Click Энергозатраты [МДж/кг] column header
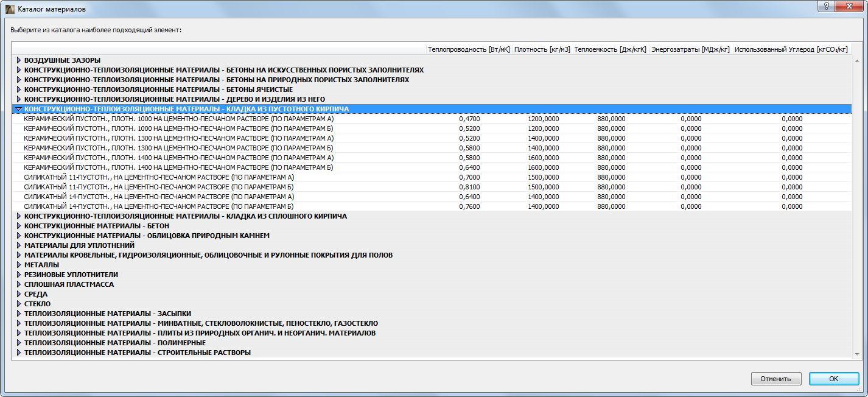The height and width of the screenshot is (397, 868). pyautogui.click(x=690, y=49)
